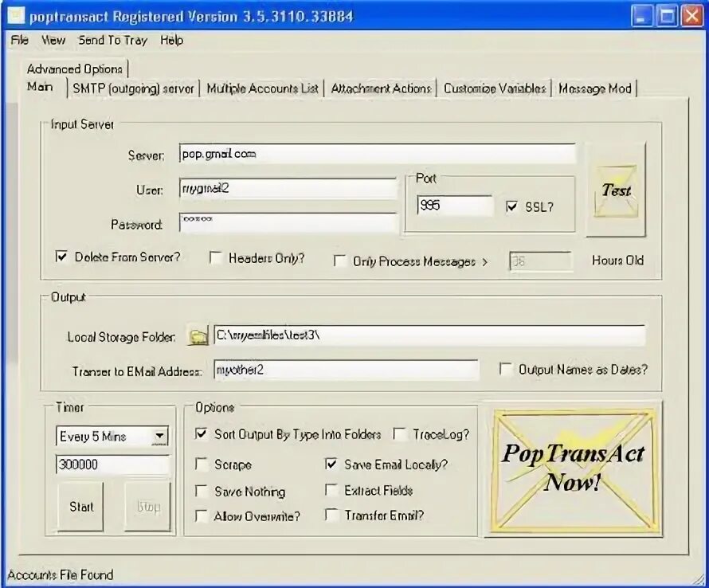
Task: Click the User input field
Action: [288, 188]
